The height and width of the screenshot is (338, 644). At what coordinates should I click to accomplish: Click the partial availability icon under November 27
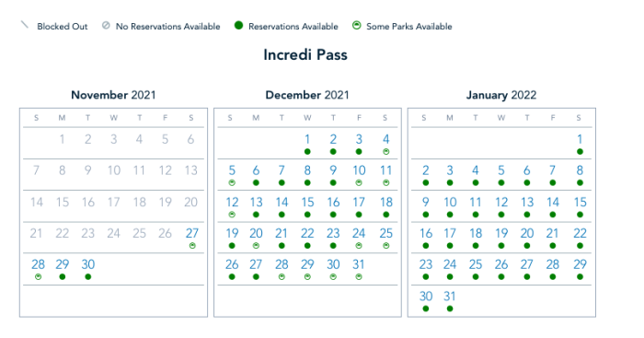pyautogui.click(x=192, y=246)
